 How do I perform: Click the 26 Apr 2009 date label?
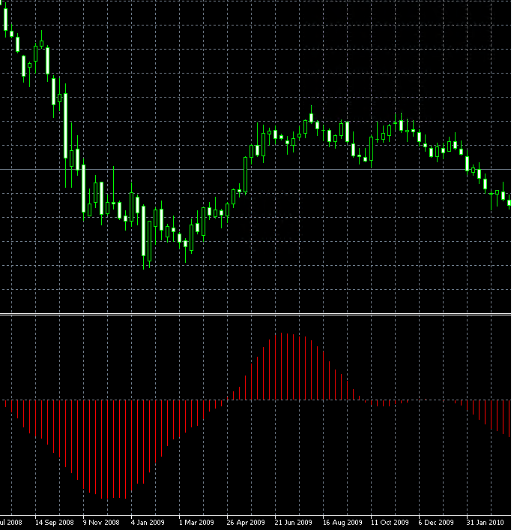(246, 522)
